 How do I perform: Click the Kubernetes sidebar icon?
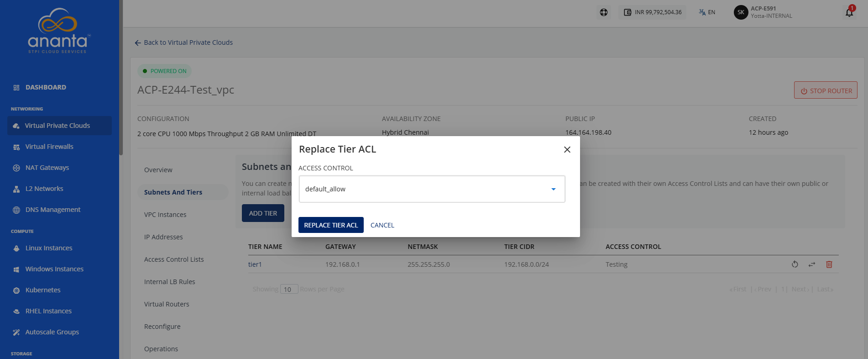[x=16, y=290]
